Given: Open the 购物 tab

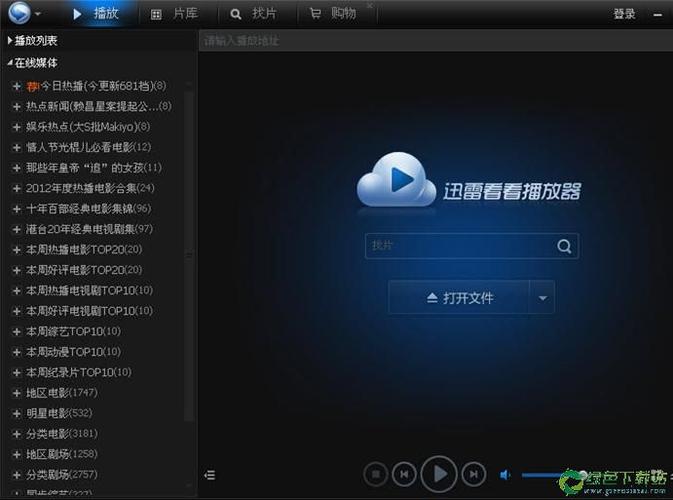Looking at the screenshot, I should click(x=333, y=14).
